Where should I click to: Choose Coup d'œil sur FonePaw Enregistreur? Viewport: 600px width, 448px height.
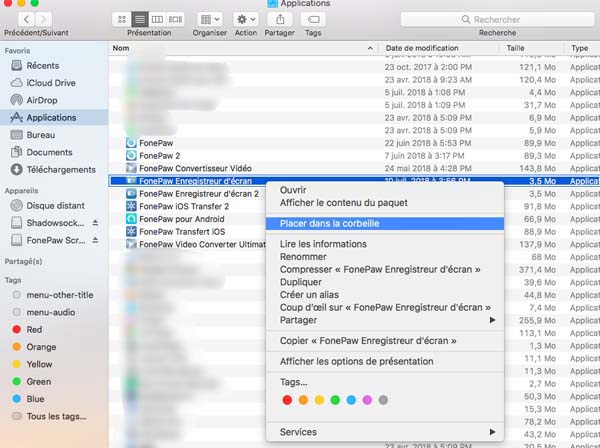(385, 307)
